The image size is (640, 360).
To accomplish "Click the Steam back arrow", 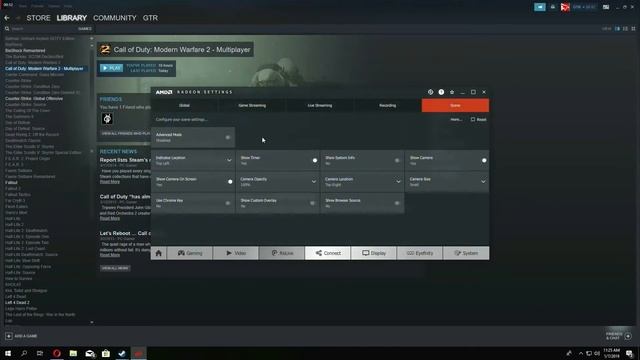I will pyautogui.click(x=7, y=18).
